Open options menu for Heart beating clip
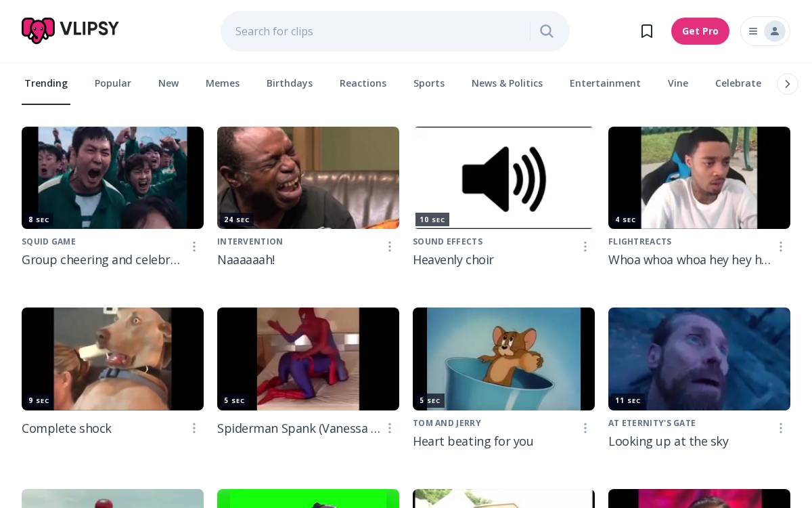 [x=585, y=428]
